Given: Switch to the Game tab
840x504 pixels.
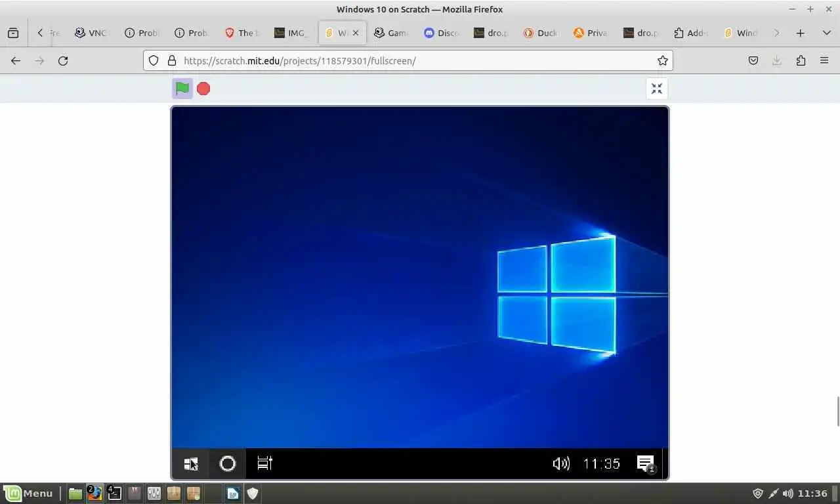Looking at the screenshot, I should (392, 33).
